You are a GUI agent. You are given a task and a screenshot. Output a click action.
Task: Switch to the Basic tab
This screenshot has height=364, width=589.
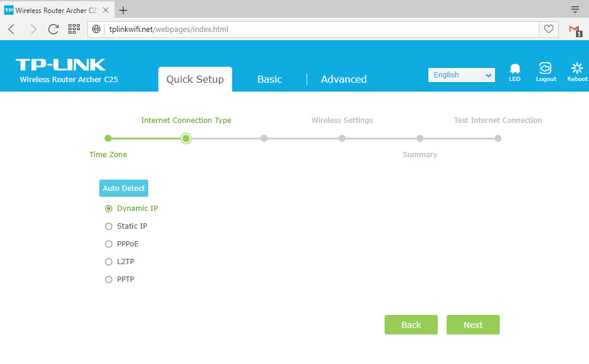point(269,79)
